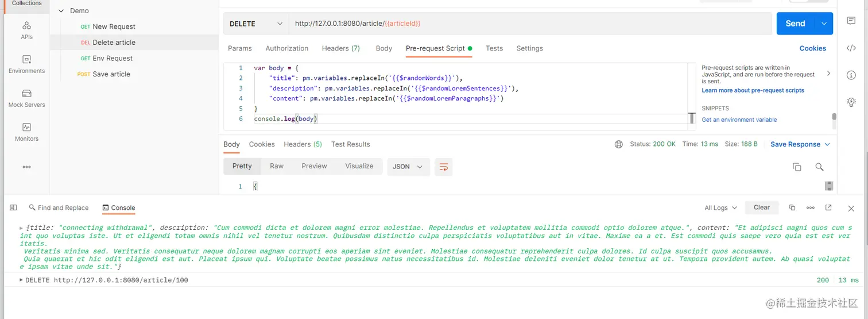Switch to the Settings tab
This screenshot has width=868, height=319.
(x=529, y=48)
